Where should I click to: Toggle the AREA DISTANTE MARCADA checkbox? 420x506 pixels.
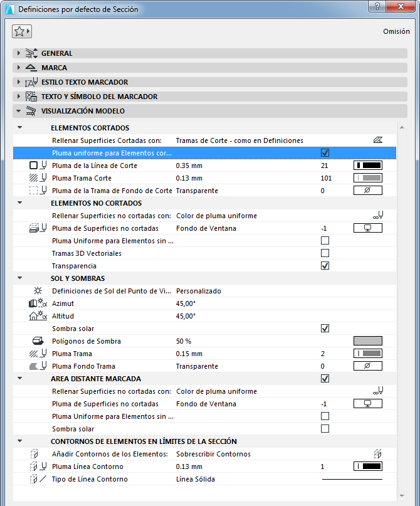325,379
